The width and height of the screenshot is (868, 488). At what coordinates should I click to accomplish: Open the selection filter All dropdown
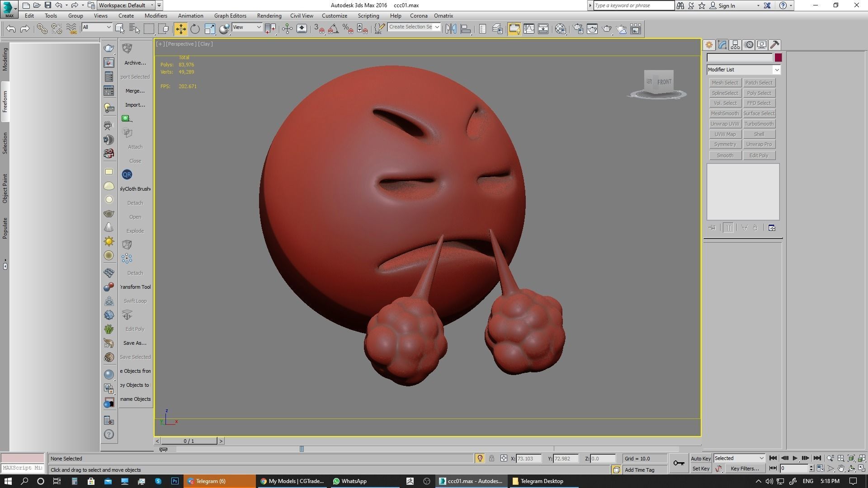coord(97,27)
